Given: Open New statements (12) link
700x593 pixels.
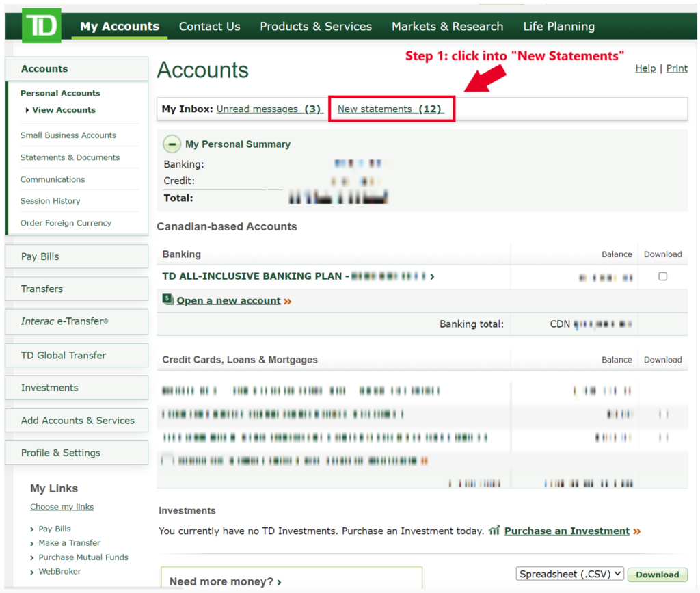Looking at the screenshot, I should click(390, 109).
